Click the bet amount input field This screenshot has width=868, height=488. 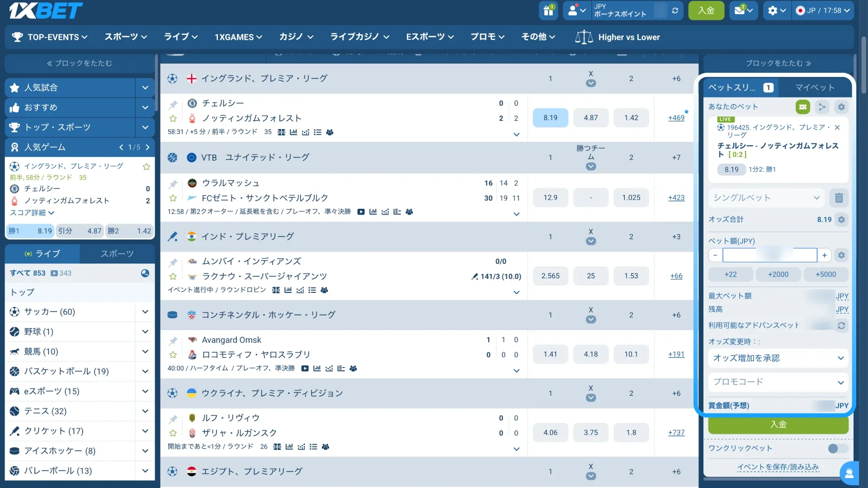pos(769,255)
